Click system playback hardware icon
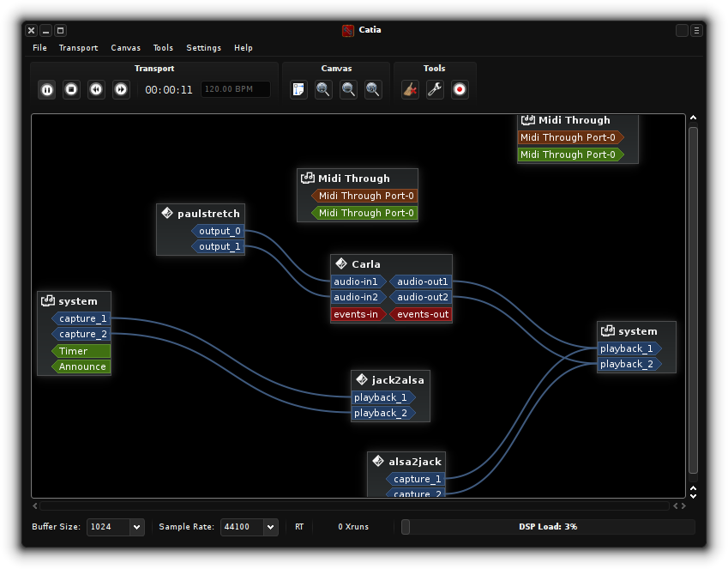 [x=608, y=331]
